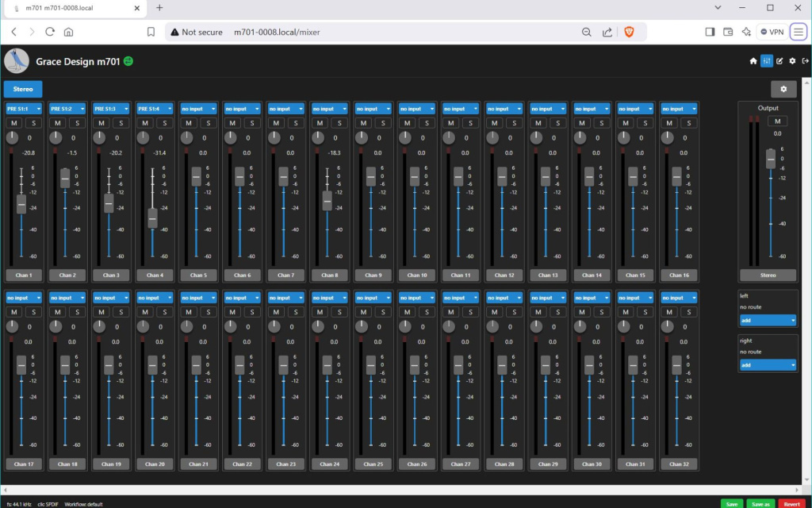Click the gear icon above the channel strips

(784, 89)
